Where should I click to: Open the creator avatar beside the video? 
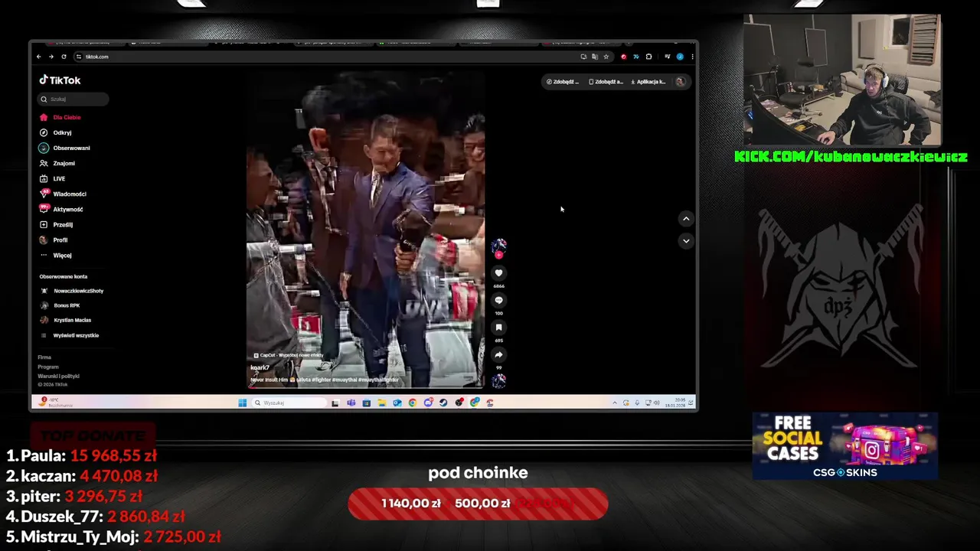pos(498,245)
